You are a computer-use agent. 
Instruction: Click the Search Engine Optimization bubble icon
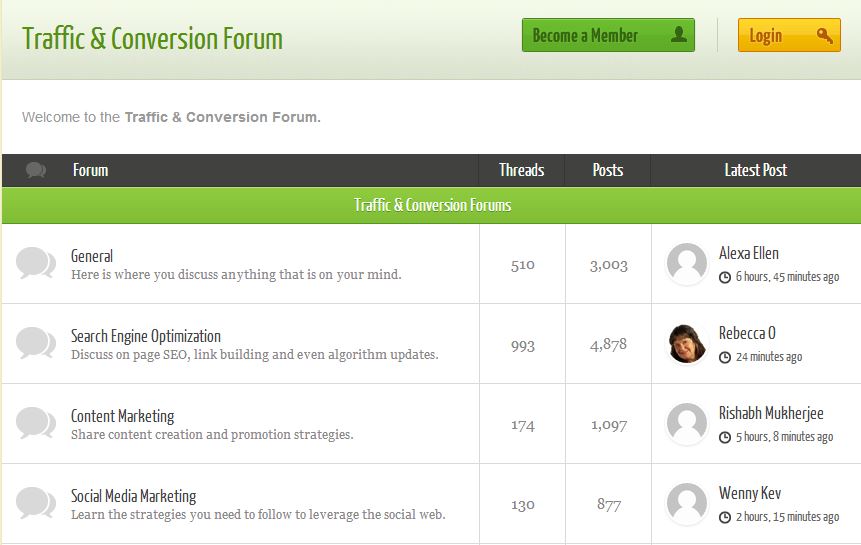36,344
